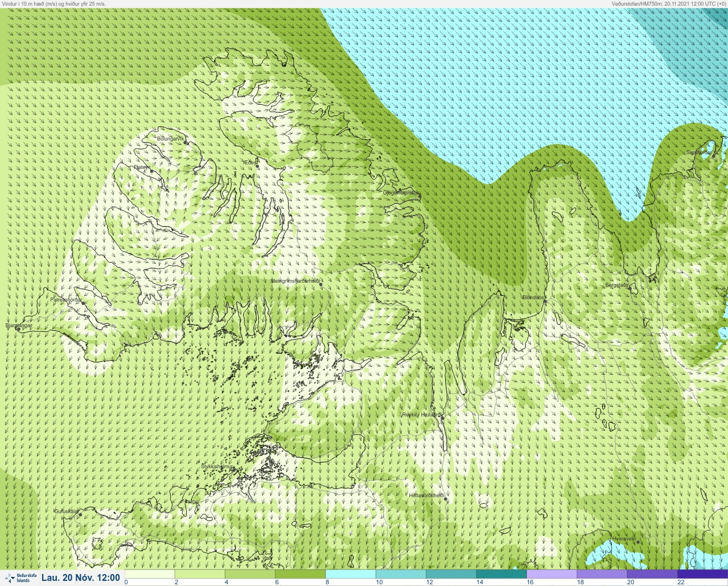Click the Gjögurflugvöllur station label

tap(402, 193)
